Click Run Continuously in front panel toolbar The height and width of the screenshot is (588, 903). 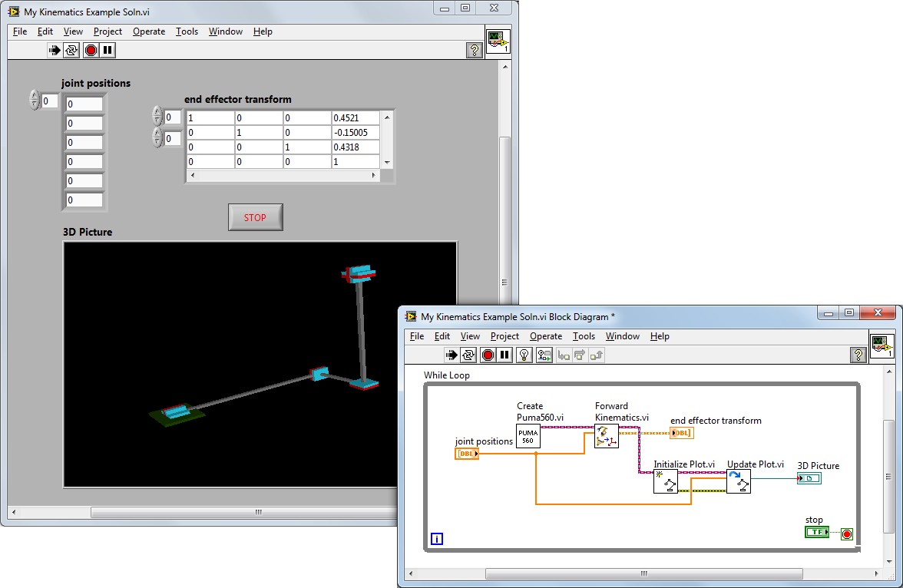[72, 51]
